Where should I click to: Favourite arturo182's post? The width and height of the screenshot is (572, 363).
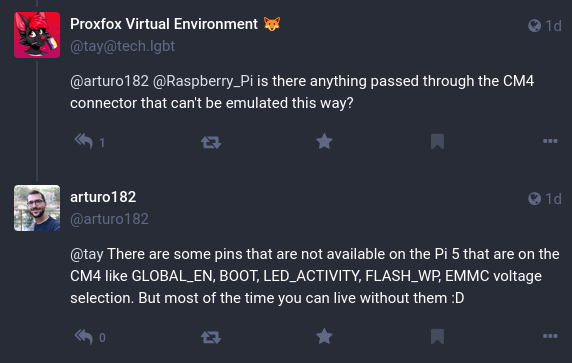(x=324, y=336)
